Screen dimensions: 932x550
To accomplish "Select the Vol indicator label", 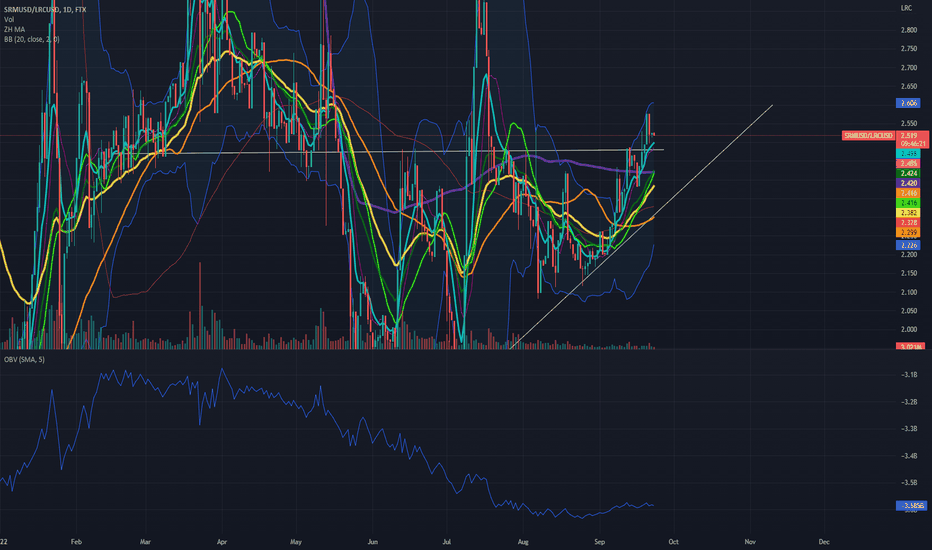I will 9,20.
